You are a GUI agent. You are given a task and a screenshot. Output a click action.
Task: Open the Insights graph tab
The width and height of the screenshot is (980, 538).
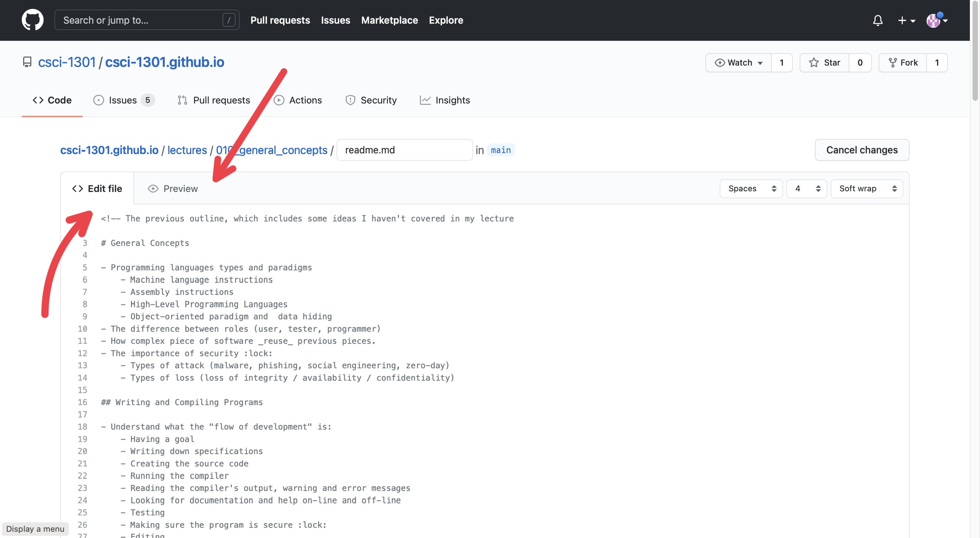click(445, 100)
